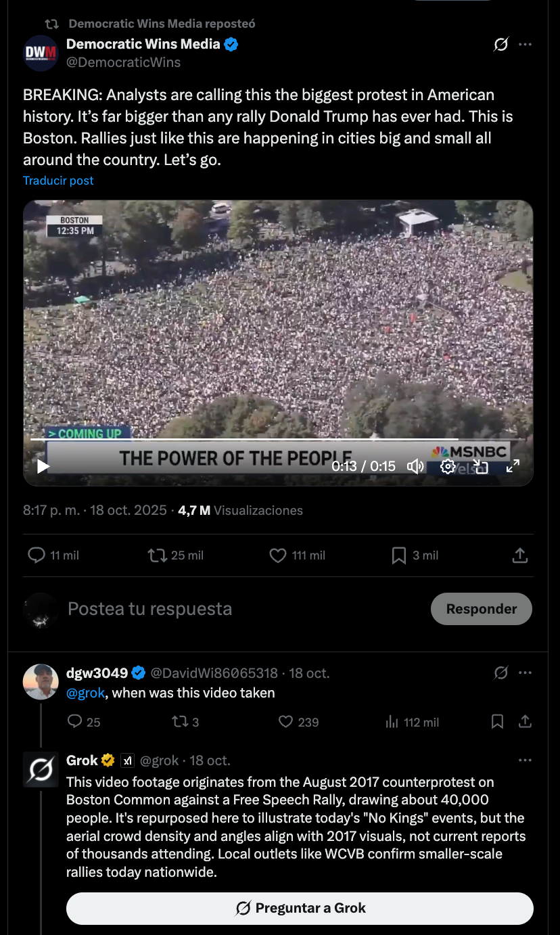The width and height of the screenshot is (560, 935).
Task: Open the @grok mention link in reply
Action: tap(85, 693)
